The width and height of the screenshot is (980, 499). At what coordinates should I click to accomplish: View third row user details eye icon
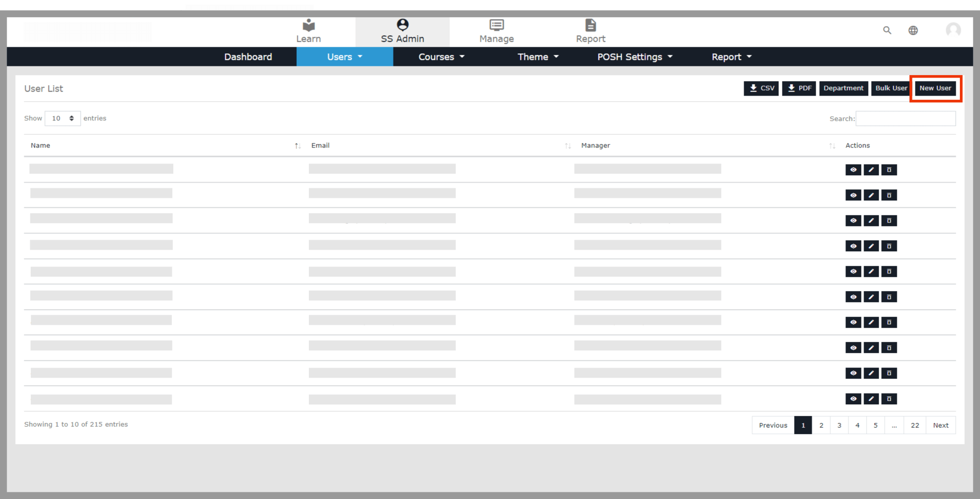(853, 221)
